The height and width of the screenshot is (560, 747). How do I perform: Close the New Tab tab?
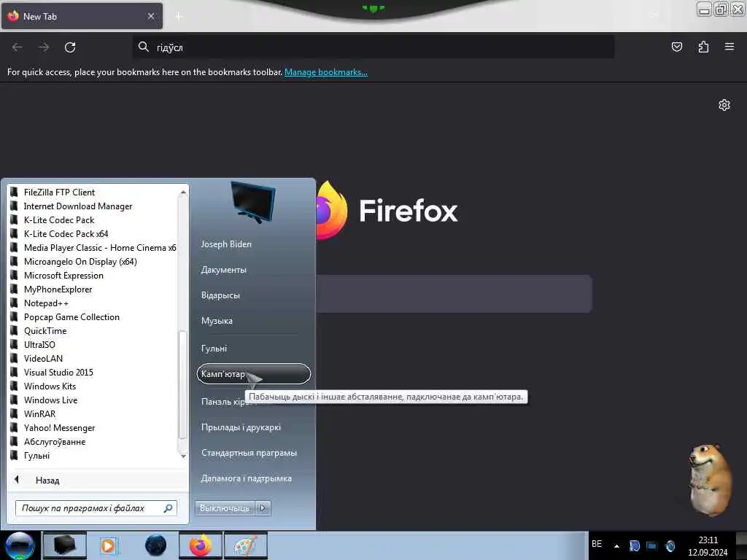151,16
